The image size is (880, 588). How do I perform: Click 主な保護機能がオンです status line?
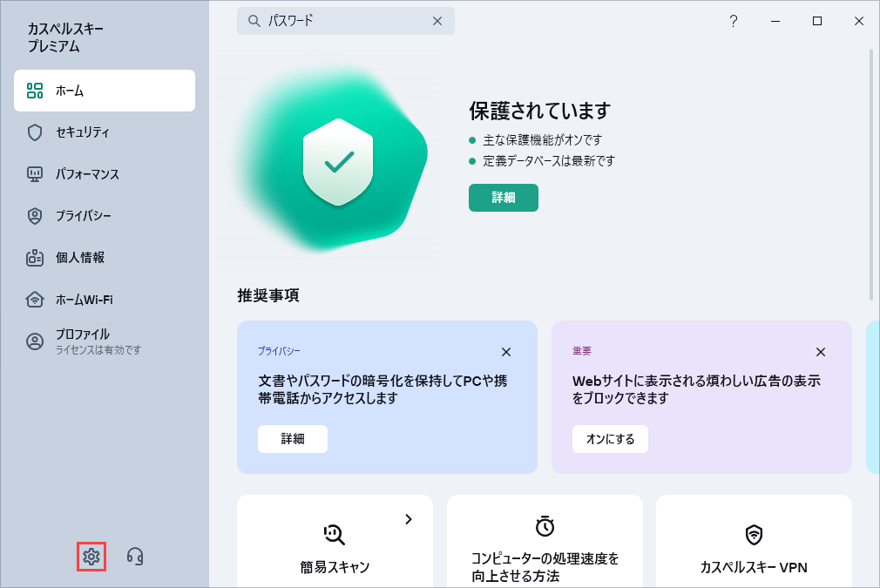tap(542, 139)
